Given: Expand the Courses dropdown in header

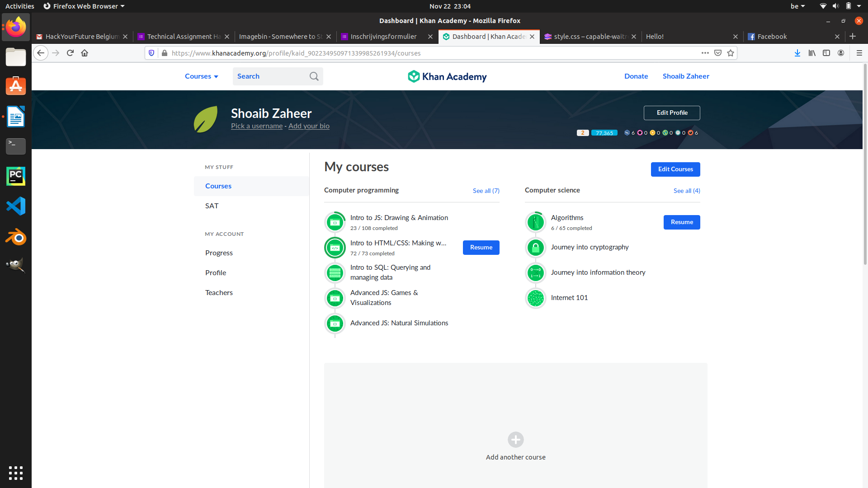Looking at the screenshot, I should tap(202, 76).
